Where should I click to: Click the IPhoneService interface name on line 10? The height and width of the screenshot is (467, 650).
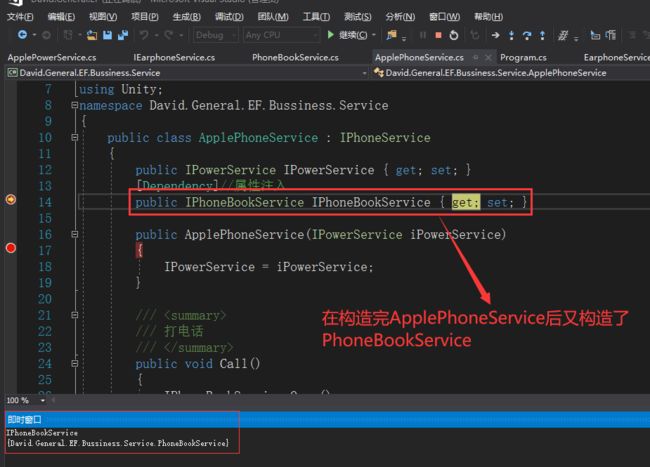coord(385,138)
